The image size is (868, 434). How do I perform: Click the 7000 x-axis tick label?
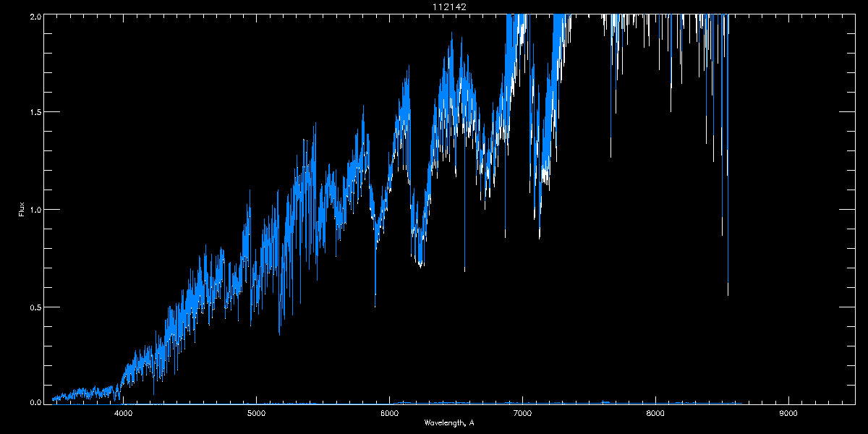pyautogui.click(x=522, y=414)
